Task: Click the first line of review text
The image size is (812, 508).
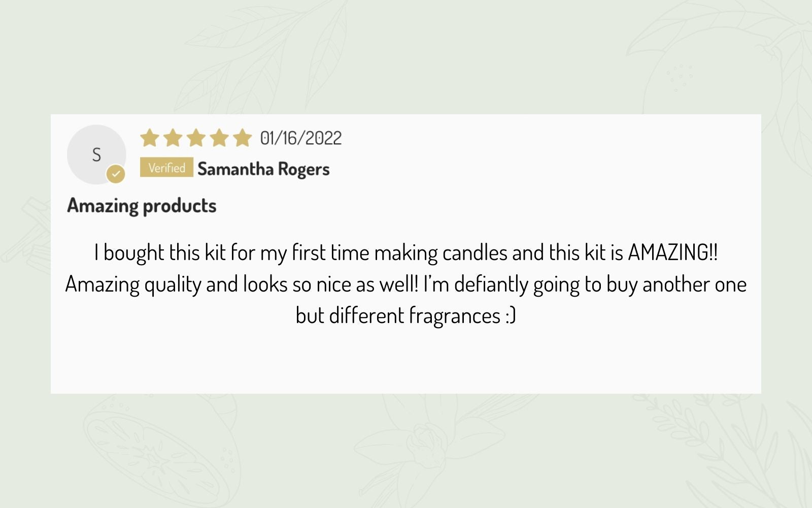Action: (x=406, y=253)
